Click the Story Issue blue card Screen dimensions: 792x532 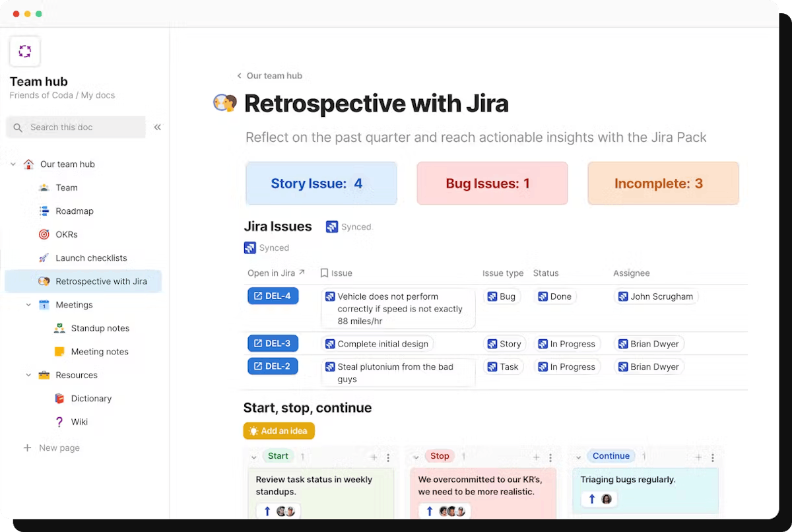point(321,183)
